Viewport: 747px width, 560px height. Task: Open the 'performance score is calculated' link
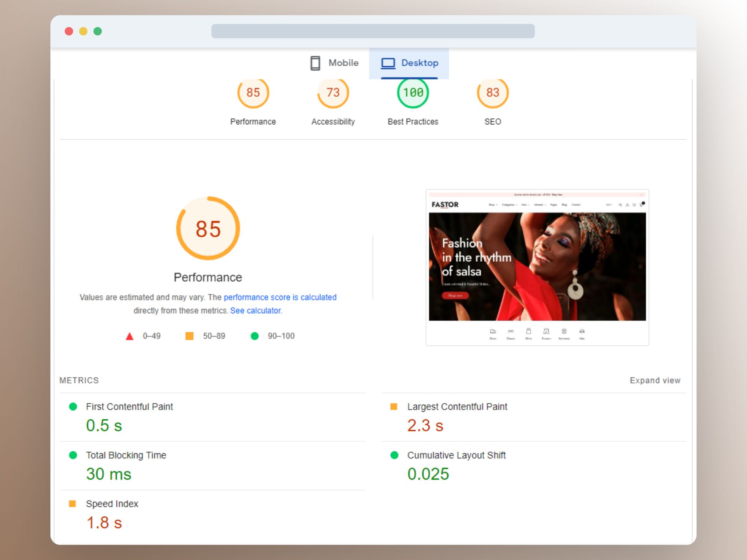pyautogui.click(x=280, y=297)
